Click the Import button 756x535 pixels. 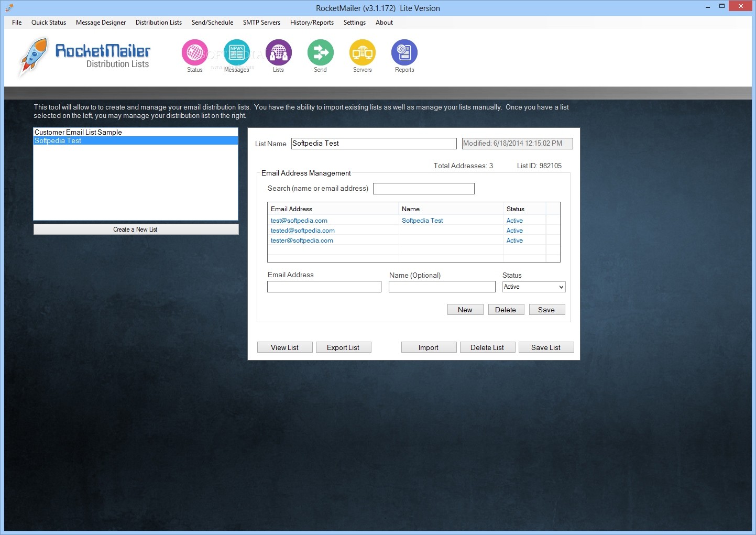429,347
